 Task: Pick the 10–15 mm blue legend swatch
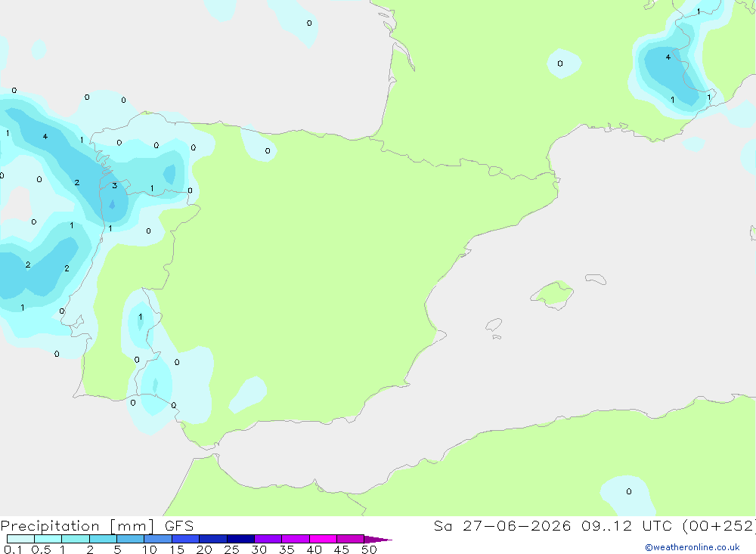pos(158,539)
